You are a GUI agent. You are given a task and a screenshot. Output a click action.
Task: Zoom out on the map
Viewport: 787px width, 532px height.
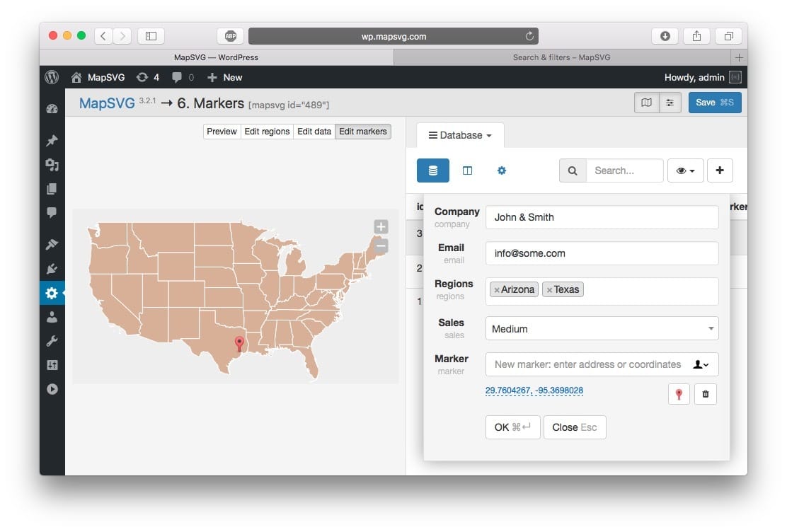381,246
